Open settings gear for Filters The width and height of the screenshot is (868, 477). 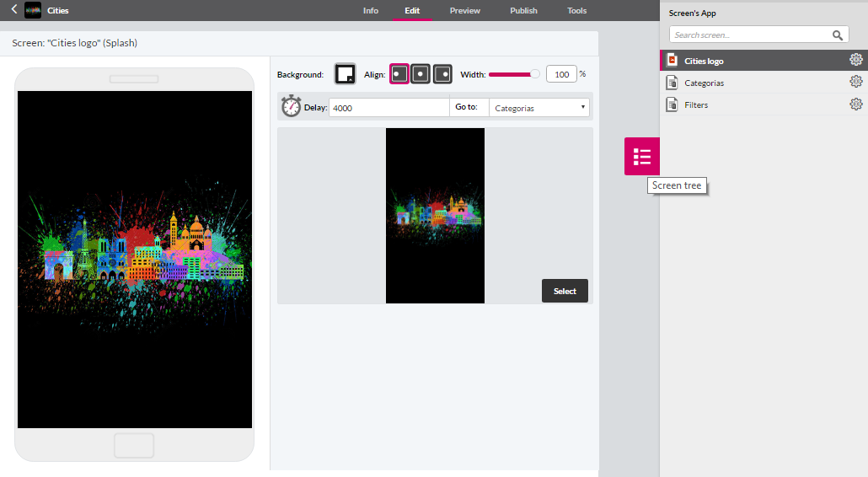(856, 104)
